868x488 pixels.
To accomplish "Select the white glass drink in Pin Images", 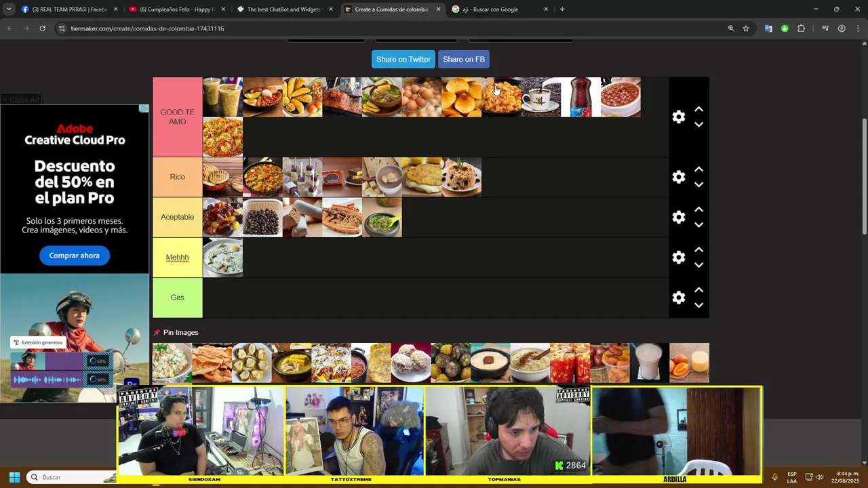I will (649, 363).
